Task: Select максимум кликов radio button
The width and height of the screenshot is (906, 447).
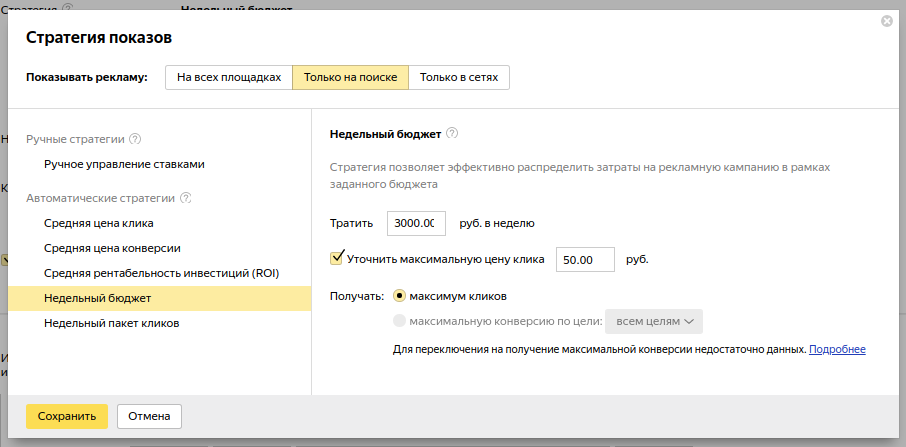Action: 400,296
